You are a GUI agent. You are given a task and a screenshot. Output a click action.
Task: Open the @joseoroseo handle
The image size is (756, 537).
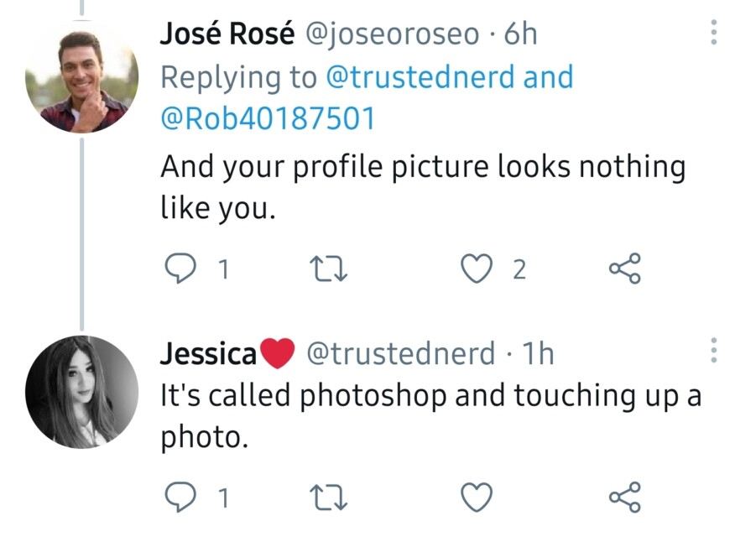click(393, 34)
